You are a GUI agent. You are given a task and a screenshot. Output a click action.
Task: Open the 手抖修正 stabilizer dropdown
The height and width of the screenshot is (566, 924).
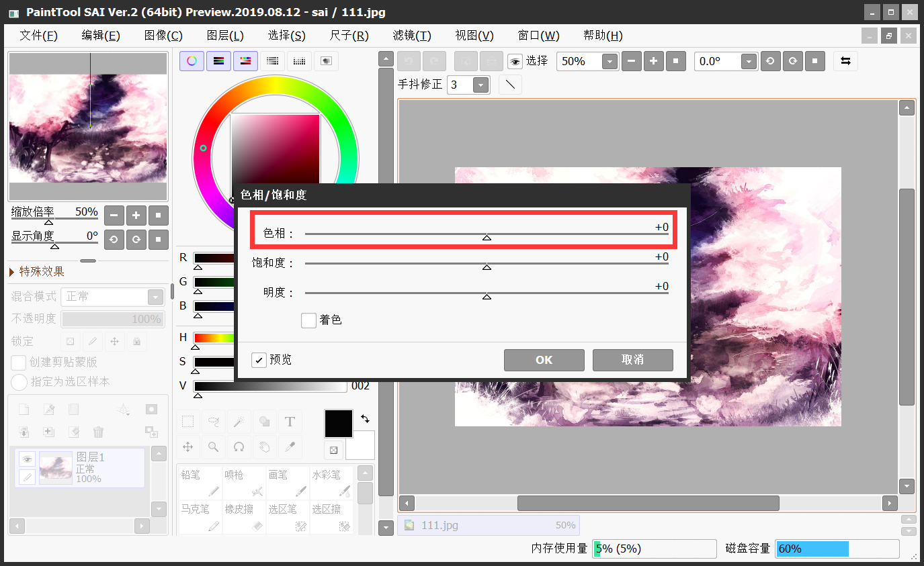(481, 85)
